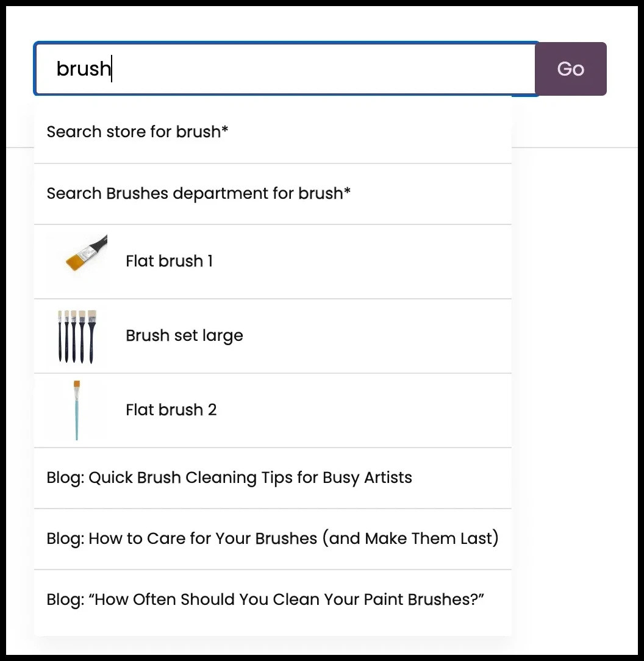Choose "Search store for brush*" suggestion
The width and height of the screenshot is (644, 661).
(x=137, y=132)
